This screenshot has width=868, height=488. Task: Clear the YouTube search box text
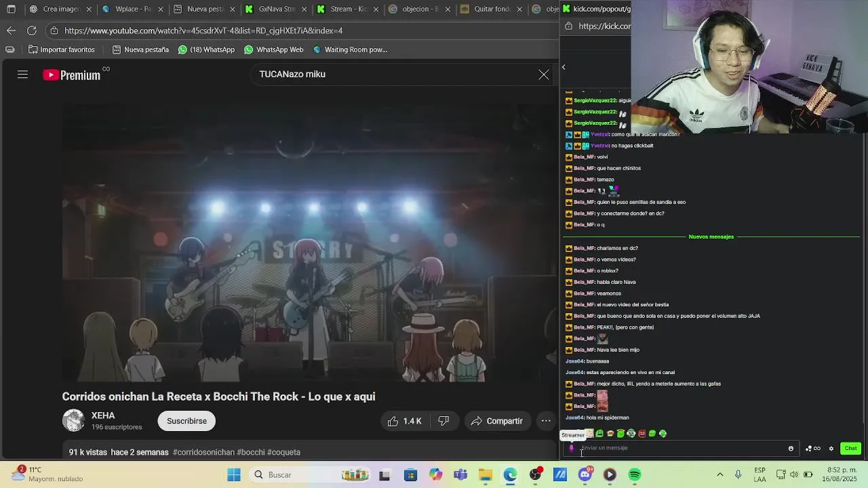point(544,75)
